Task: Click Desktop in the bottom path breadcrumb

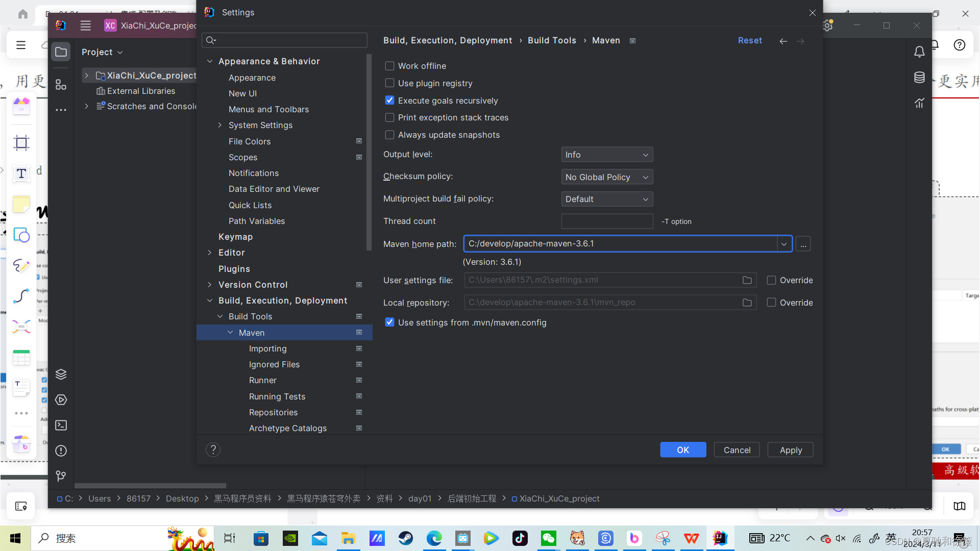Action: [x=182, y=498]
